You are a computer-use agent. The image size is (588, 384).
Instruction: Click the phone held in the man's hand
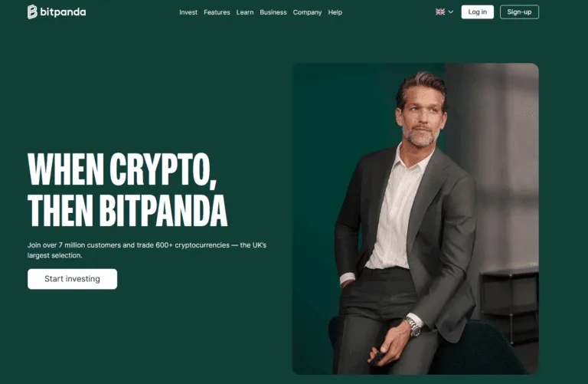[x=376, y=357]
